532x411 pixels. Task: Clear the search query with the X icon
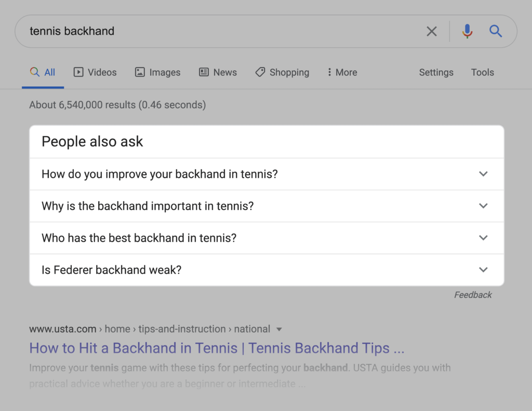(431, 31)
